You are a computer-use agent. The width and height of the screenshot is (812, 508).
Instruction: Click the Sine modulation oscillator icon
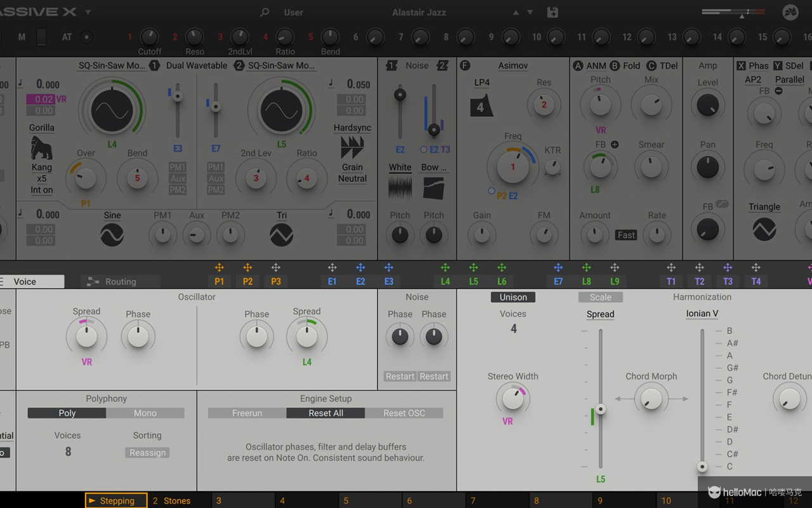112,236
